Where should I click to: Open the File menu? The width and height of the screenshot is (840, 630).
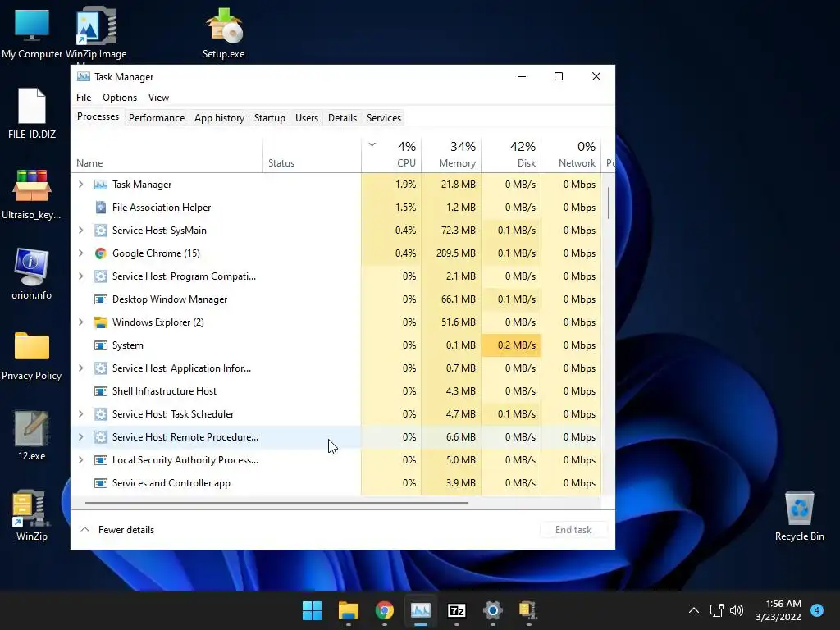point(84,98)
